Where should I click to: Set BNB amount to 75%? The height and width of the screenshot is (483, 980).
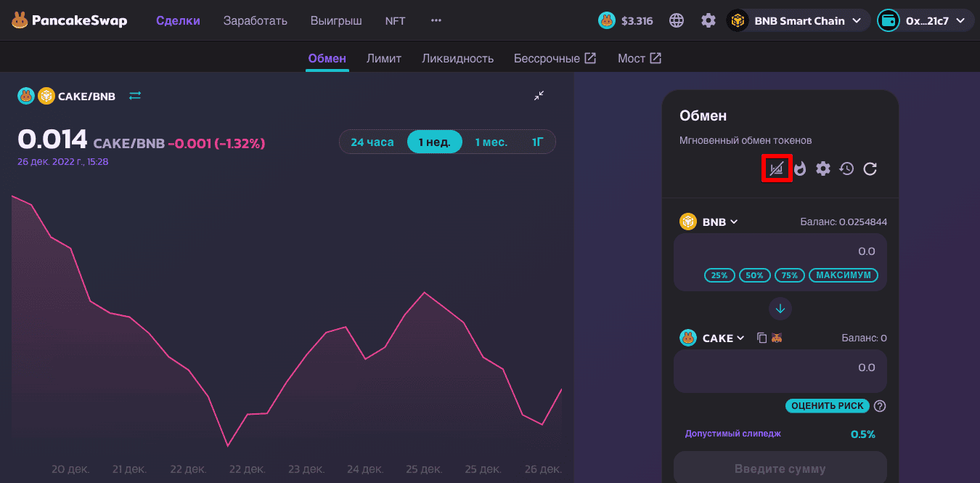pos(790,275)
